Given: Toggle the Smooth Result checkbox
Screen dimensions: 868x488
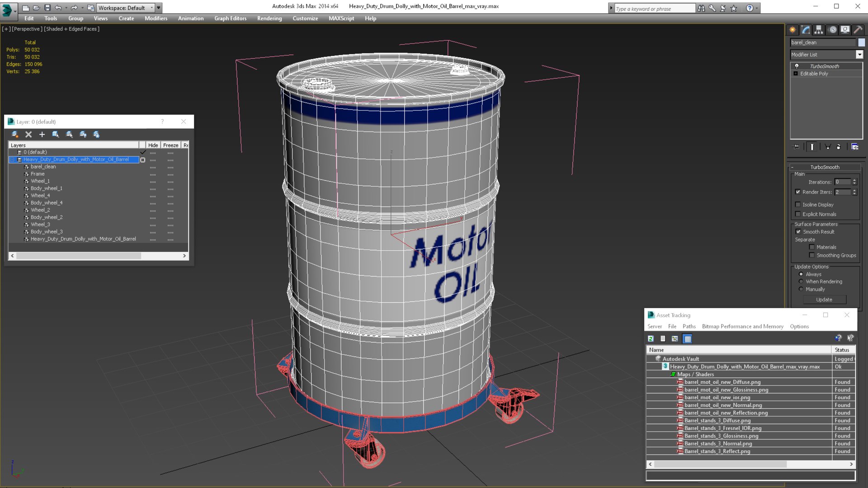Looking at the screenshot, I should coord(798,232).
